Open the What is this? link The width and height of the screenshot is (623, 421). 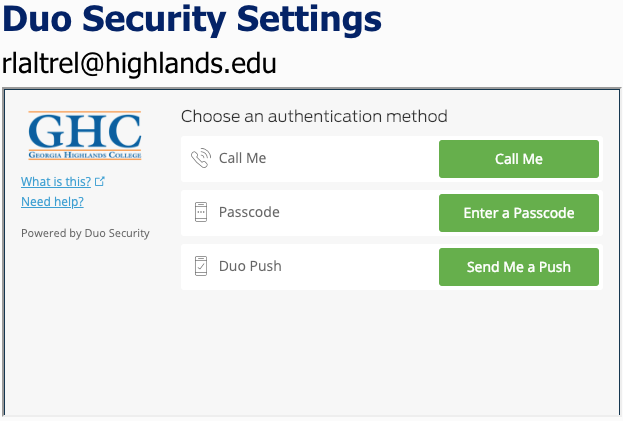point(56,182)
